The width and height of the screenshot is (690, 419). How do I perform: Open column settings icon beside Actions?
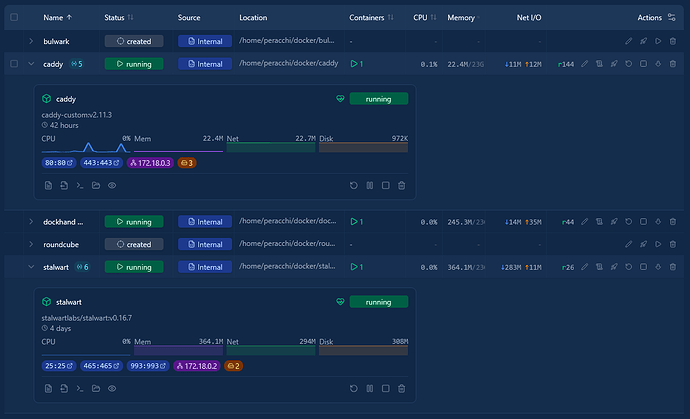coord(672,17)
